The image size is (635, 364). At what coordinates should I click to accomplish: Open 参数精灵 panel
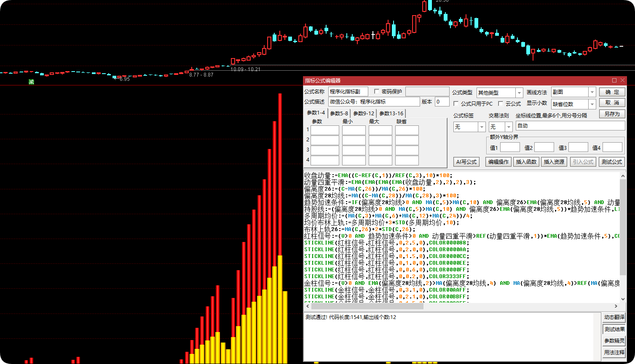point(614,341)
